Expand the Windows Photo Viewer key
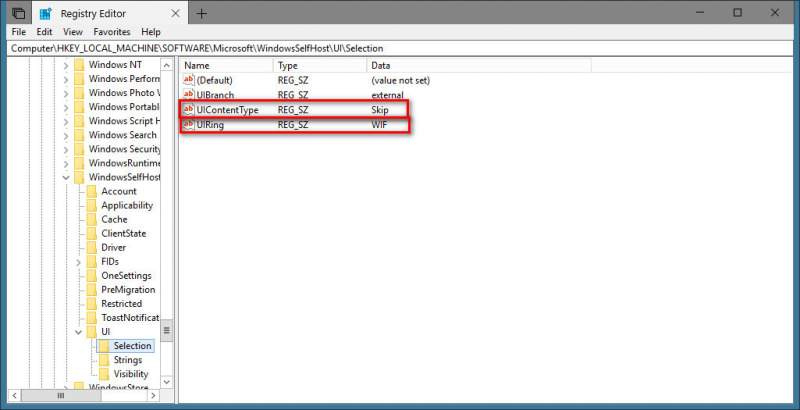 pos(66,93)
